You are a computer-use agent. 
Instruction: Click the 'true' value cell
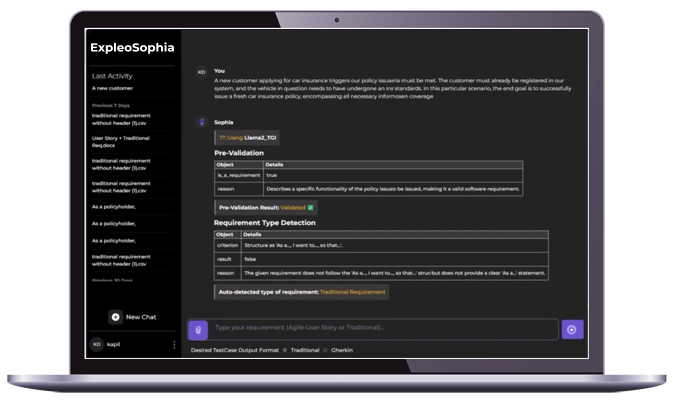[393, 175]
